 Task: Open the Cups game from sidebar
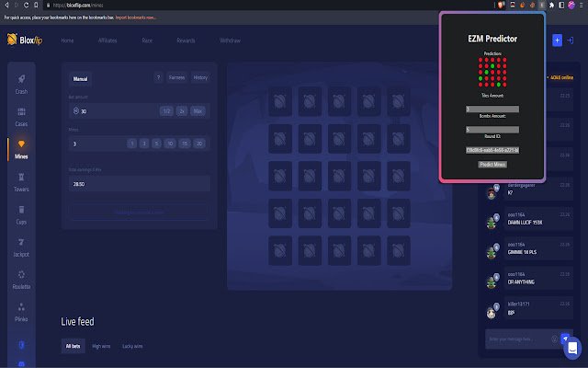(21, 214)
